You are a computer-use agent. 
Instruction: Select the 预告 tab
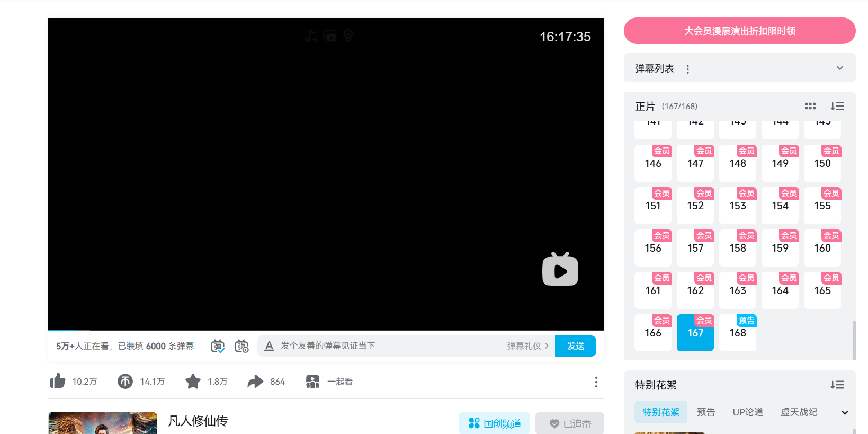click(x=705, y=412)
